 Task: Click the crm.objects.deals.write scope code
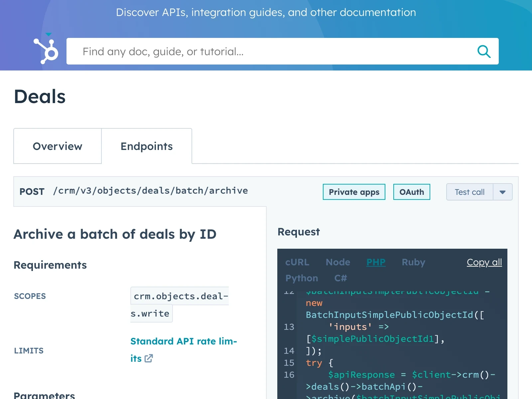click(180, 305)
